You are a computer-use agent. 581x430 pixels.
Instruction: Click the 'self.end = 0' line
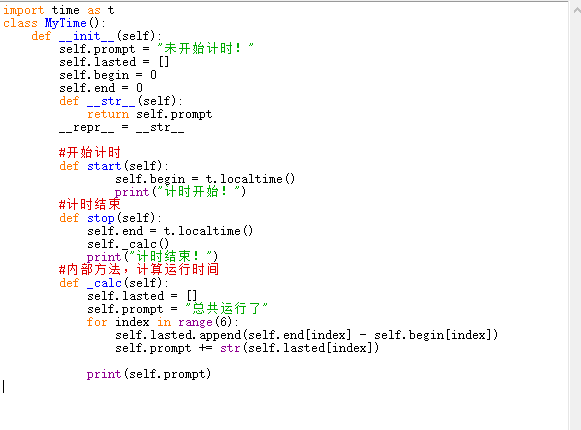[x=101, y=88]
